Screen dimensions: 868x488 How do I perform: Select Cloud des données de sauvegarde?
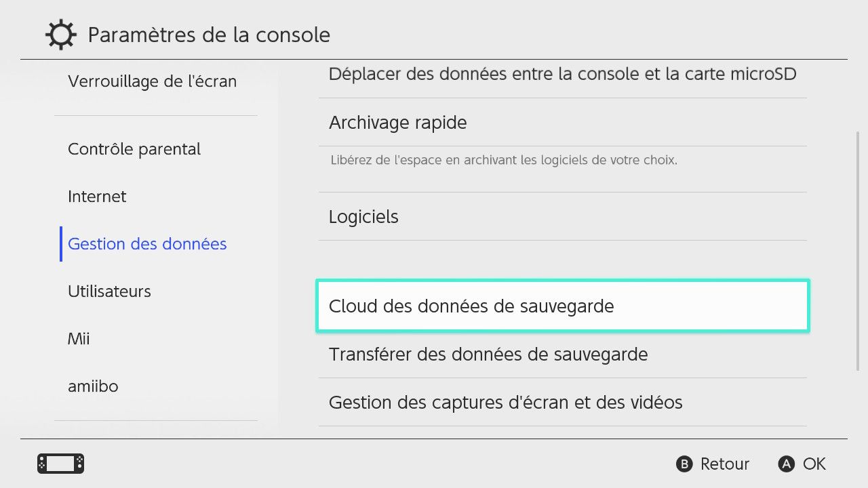pos(563,306)
